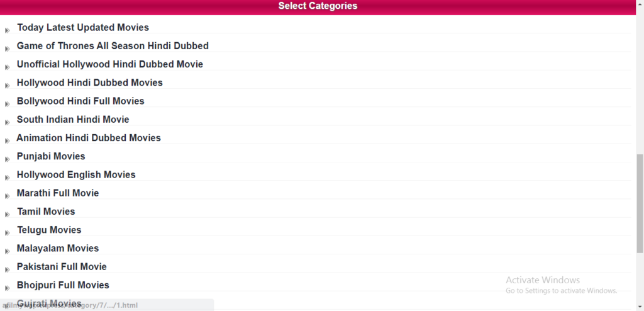Open Animation Hindi Dubbed Movies
The height and width of the screenshot is (311, 644).
click(x=89, y=138)
